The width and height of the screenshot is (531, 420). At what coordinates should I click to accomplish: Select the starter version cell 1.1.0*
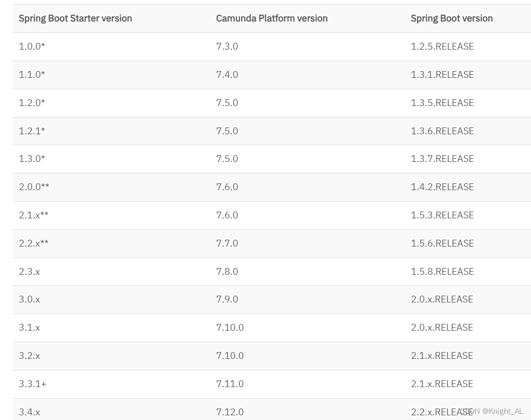(32, 75)
